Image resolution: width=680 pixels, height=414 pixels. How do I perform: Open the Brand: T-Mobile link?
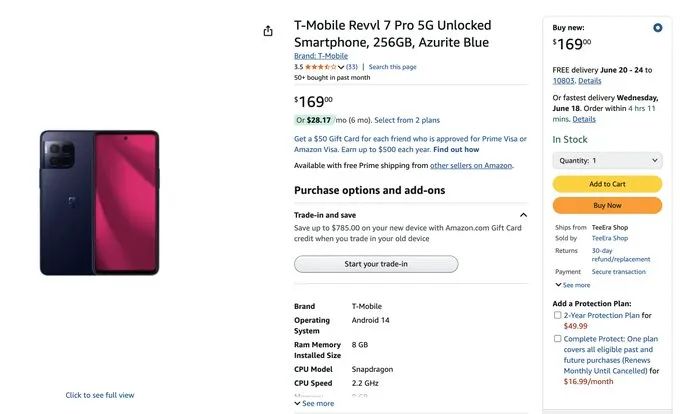pos(321,56)
